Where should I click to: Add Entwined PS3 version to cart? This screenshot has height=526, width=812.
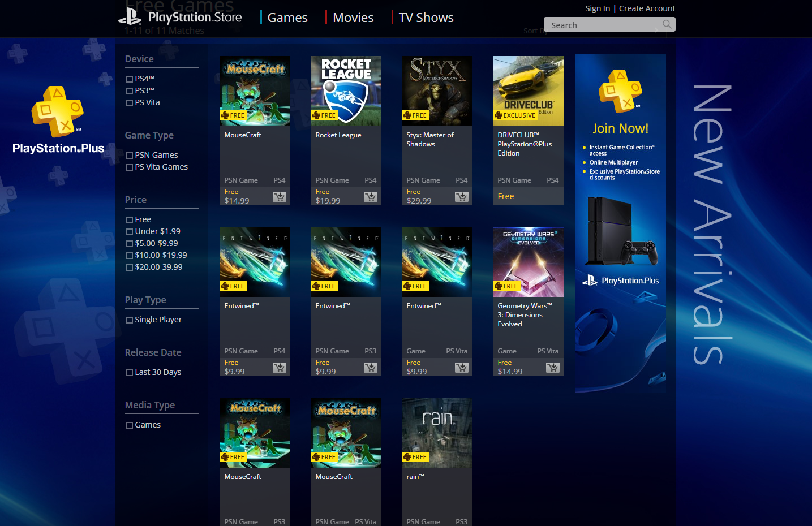371,368
